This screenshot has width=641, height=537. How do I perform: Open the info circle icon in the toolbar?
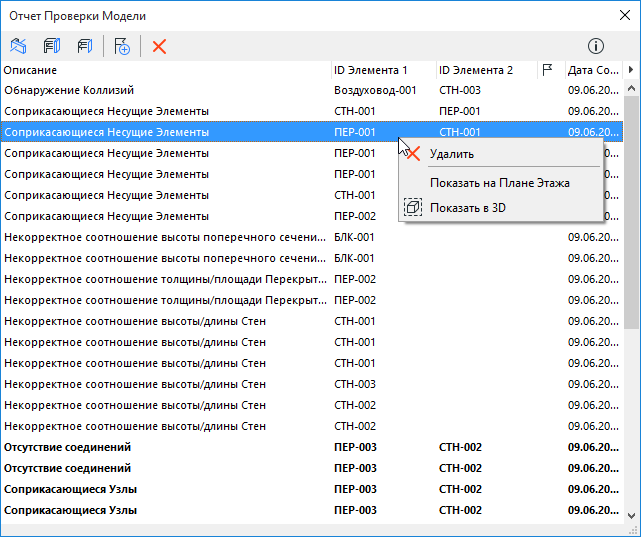(596, 46)
